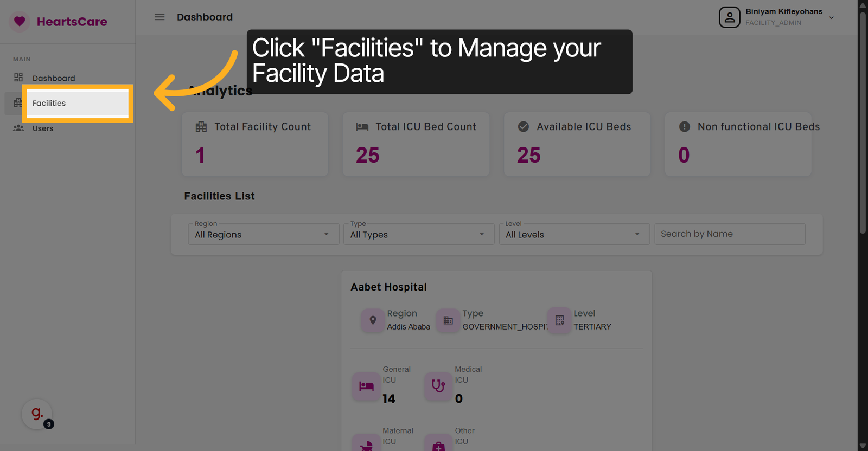Open the All Regions dropdown
868x451 pixels.
pos(263,235)
